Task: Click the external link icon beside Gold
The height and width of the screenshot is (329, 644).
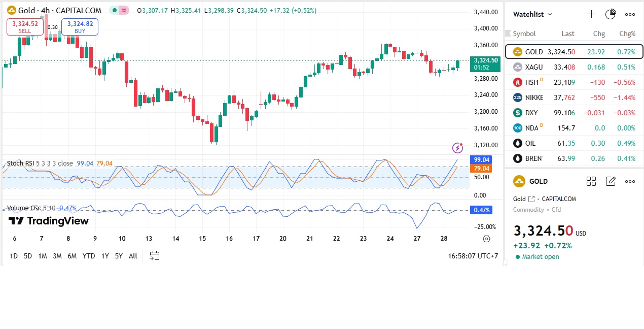Action: click(x=531, y=199)
